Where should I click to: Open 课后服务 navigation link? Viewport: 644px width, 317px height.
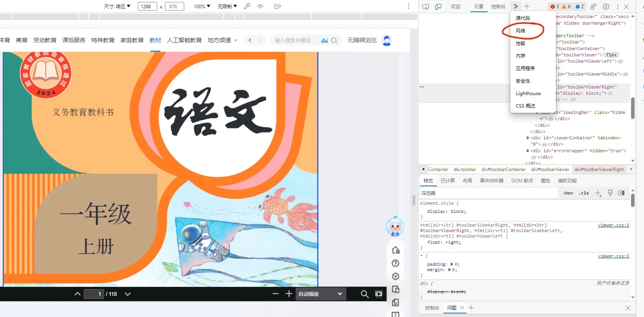[74, 40]
